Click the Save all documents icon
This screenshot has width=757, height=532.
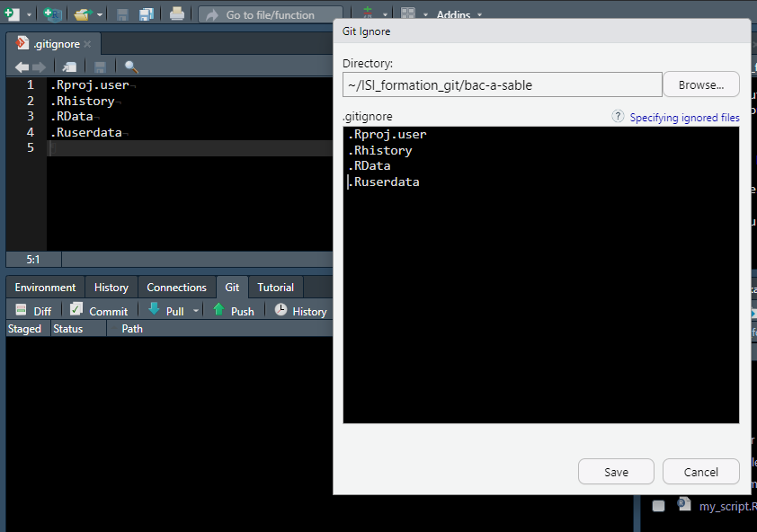pyautogui.click(x=146, y=14)
